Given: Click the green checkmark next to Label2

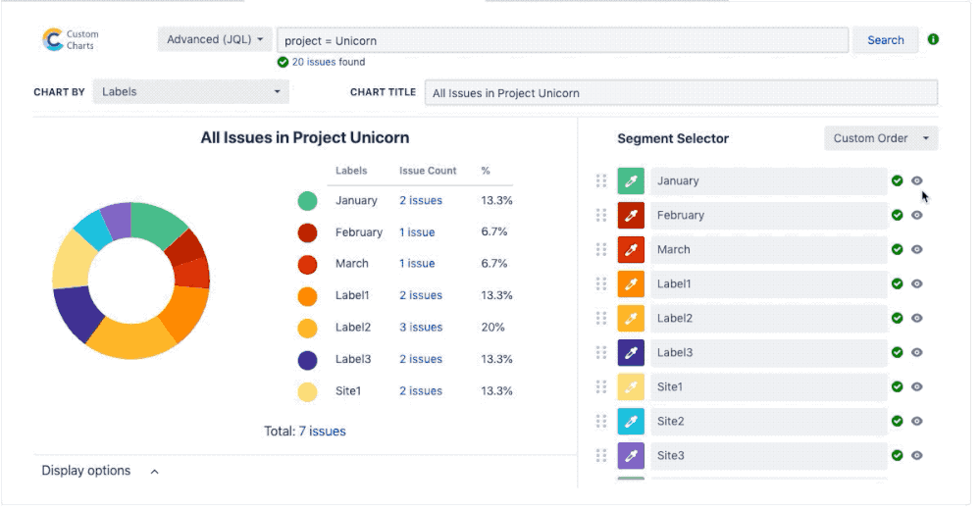Looking at the screenshot, I should point(897,318).
